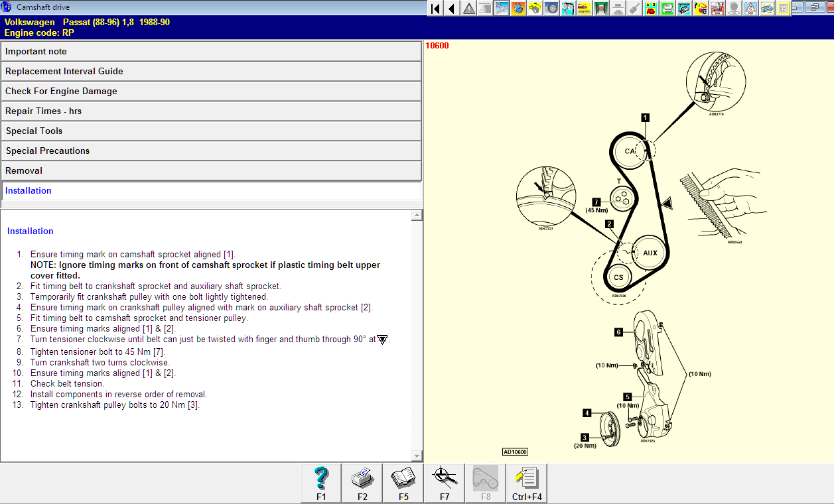Click the bold NOTE about camshaft sprocket marks

(x=205, y=270)
